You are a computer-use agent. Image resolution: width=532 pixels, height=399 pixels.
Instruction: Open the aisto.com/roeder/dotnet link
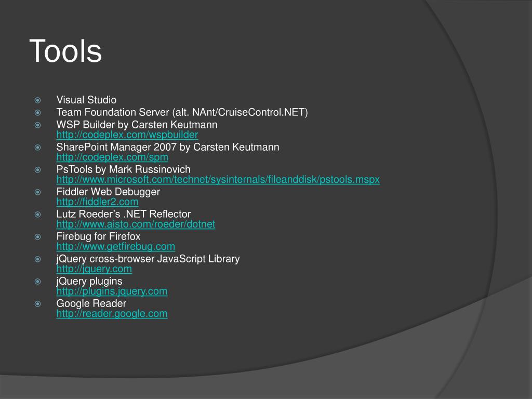point(136,224)
